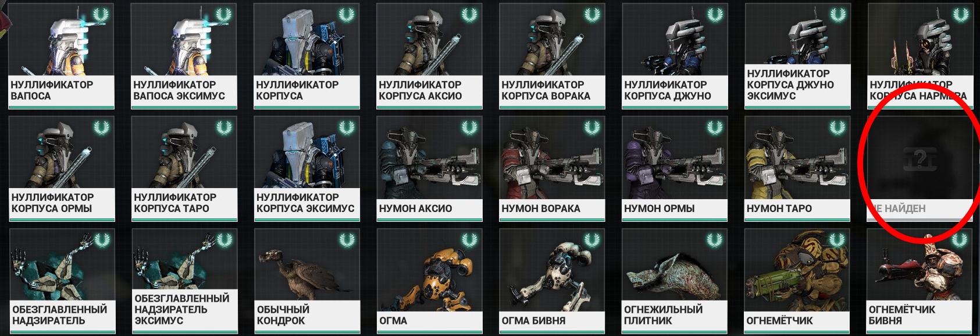Open НУЛЛИФИКАТОР КОРПУСА ДЖУНО entry
The height and width of the screenshot is (336, 980).
[675, 56]
